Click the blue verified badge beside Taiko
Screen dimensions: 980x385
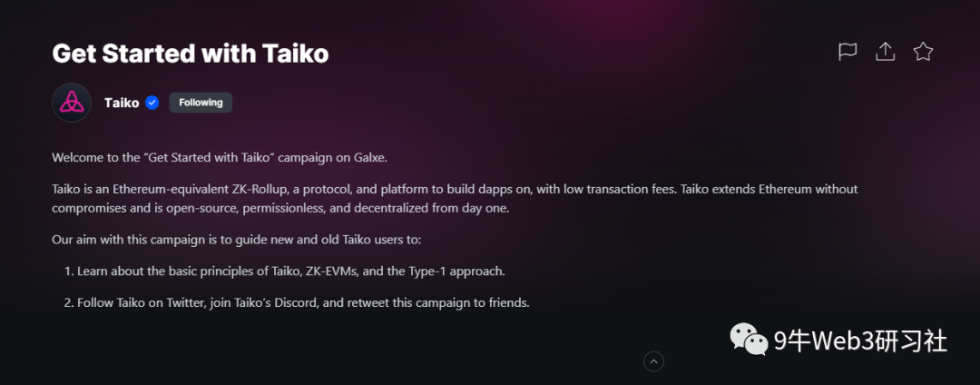[x=152, y=103]
